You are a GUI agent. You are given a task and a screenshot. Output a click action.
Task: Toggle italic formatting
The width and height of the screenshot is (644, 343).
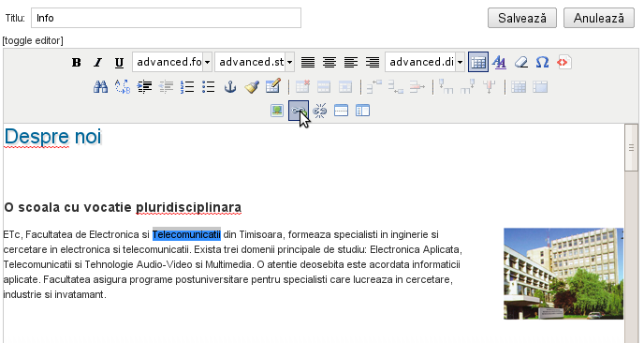[97, 62]
